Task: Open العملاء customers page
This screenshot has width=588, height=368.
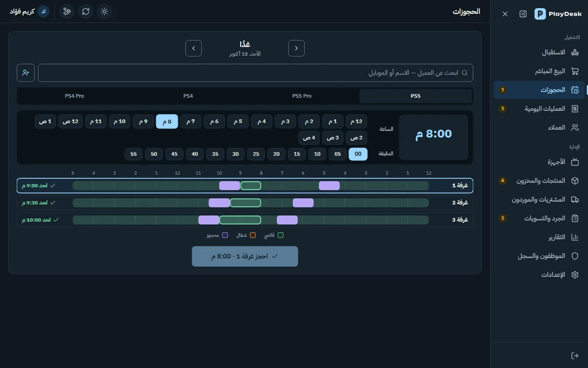Action: [x=539, y=128]
